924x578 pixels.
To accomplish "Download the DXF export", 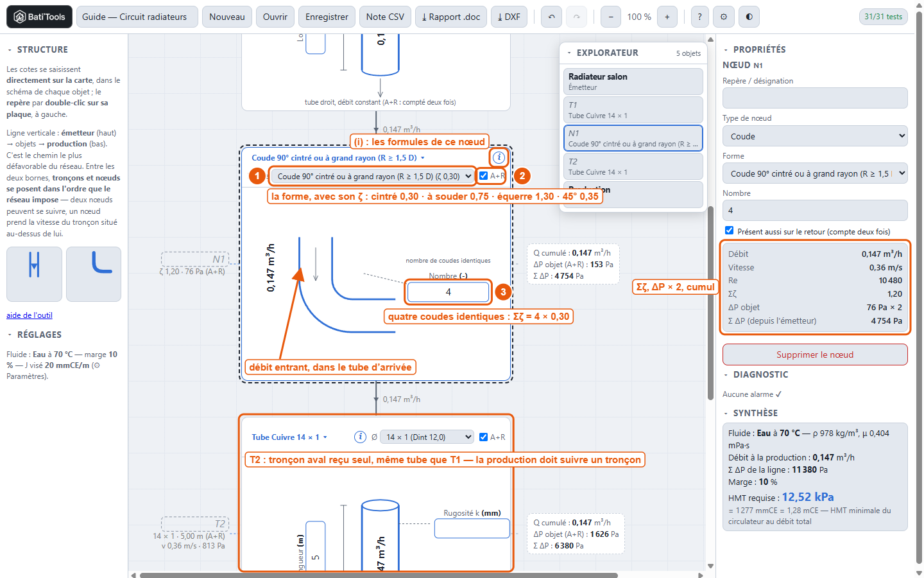I will coord(509,17).
